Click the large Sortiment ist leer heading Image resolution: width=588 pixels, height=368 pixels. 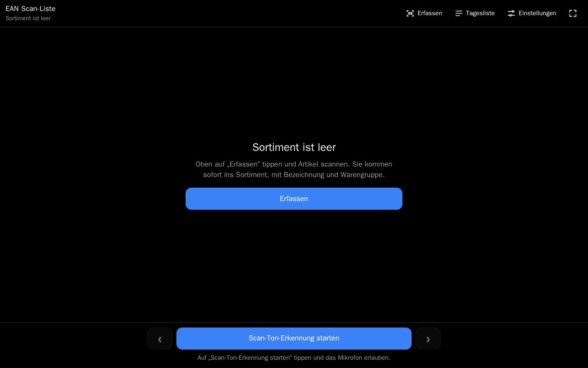[x=294, y=147]
